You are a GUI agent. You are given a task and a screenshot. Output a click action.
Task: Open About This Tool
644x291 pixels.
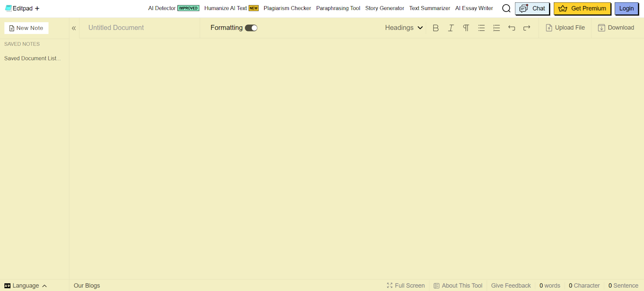[x=458, y=286]
